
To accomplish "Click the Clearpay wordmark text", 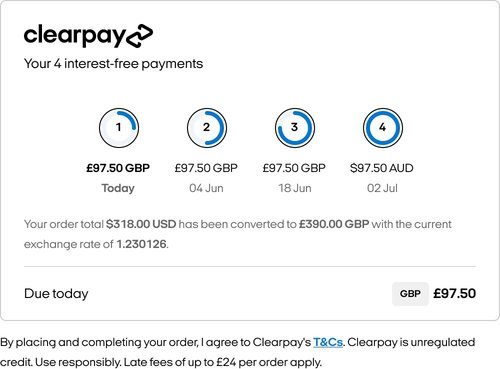I will pos(75,36).
